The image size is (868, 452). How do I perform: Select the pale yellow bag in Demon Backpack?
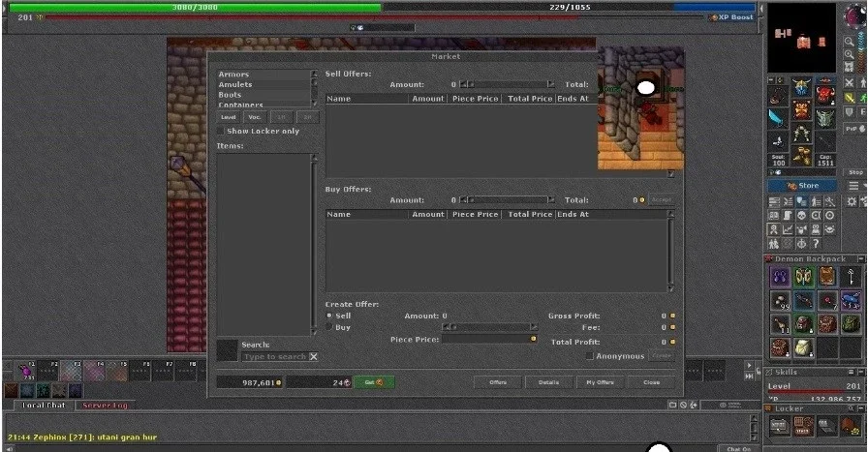tap(804, 347)
